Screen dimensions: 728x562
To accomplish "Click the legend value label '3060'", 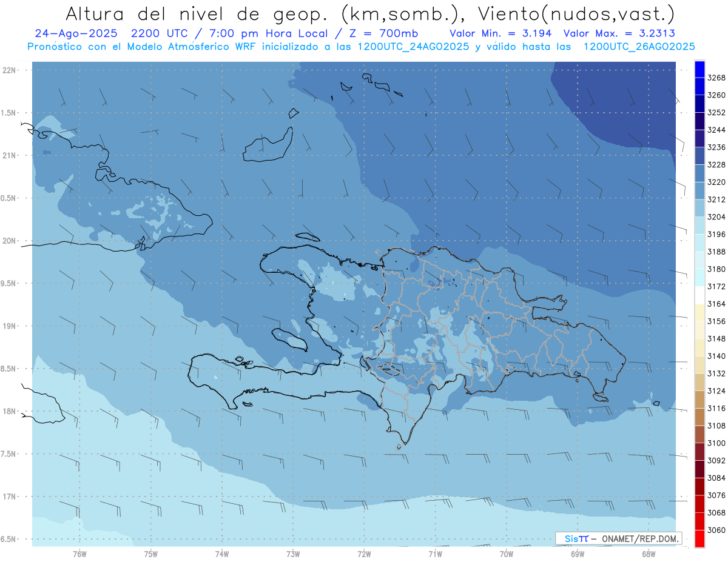I will pos(716,530).
